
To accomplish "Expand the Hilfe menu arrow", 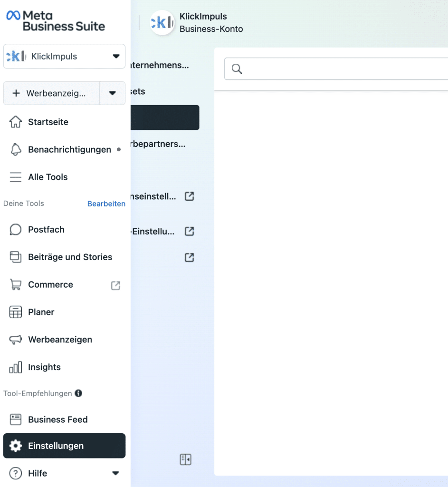I will click(115, 473).
